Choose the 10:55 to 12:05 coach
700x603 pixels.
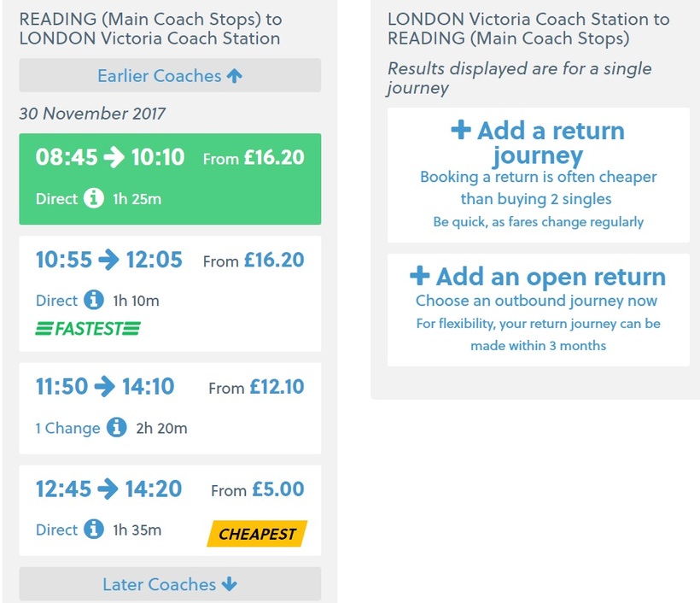[170, 294]
